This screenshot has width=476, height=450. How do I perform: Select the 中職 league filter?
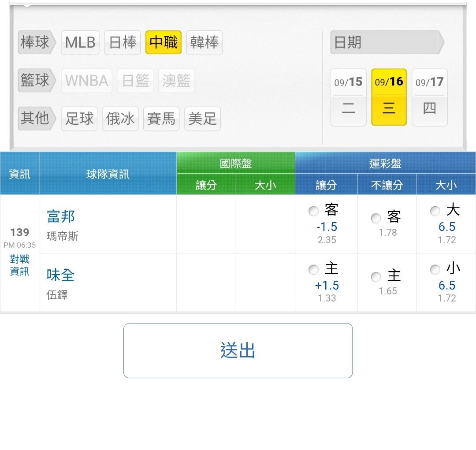[x=164, y=42]
